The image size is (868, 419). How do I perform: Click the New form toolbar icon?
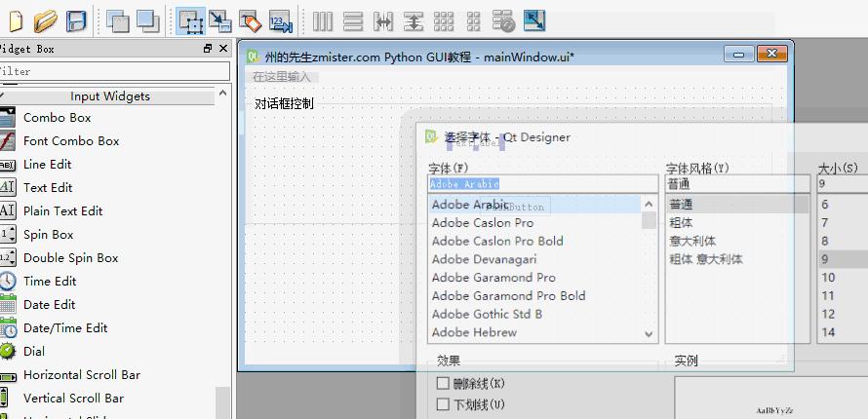[16, 21]
